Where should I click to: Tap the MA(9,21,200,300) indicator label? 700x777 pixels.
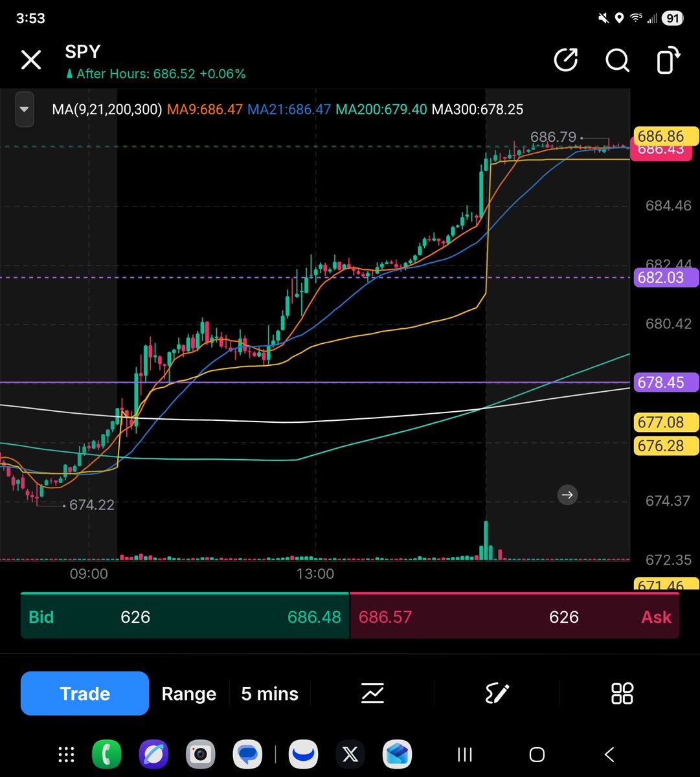point(107,109)
